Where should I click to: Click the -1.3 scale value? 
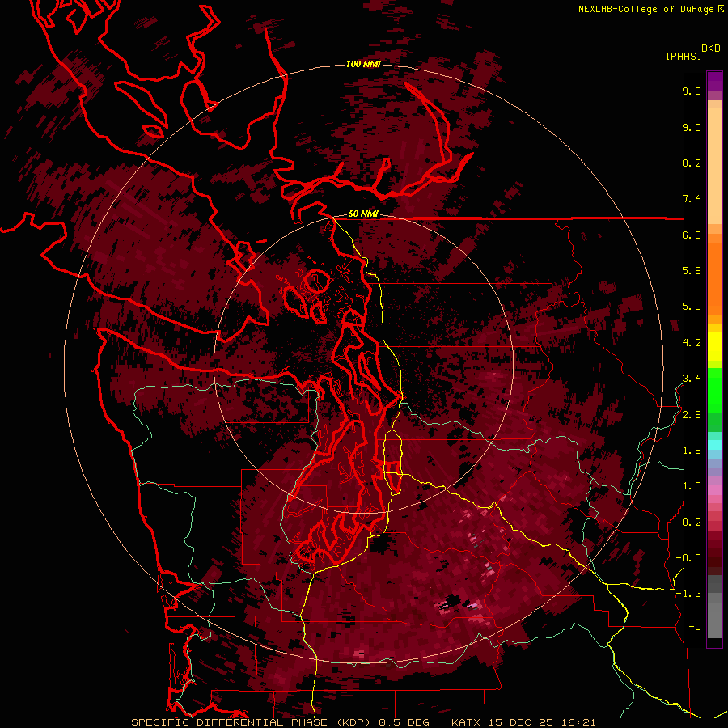tap(688, 594)
